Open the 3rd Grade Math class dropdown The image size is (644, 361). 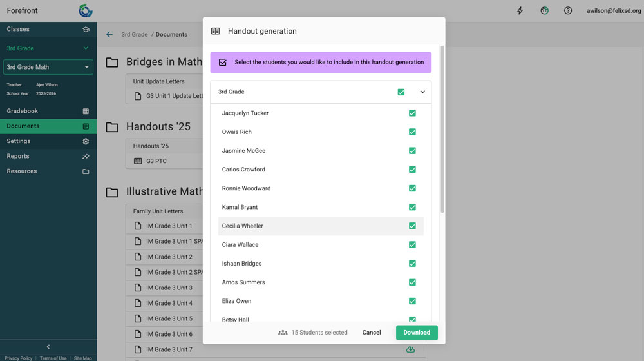(48, 67)
